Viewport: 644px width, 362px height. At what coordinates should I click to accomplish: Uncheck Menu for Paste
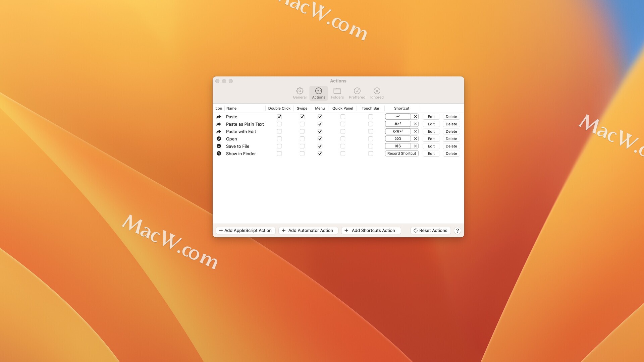pos(320,117)
